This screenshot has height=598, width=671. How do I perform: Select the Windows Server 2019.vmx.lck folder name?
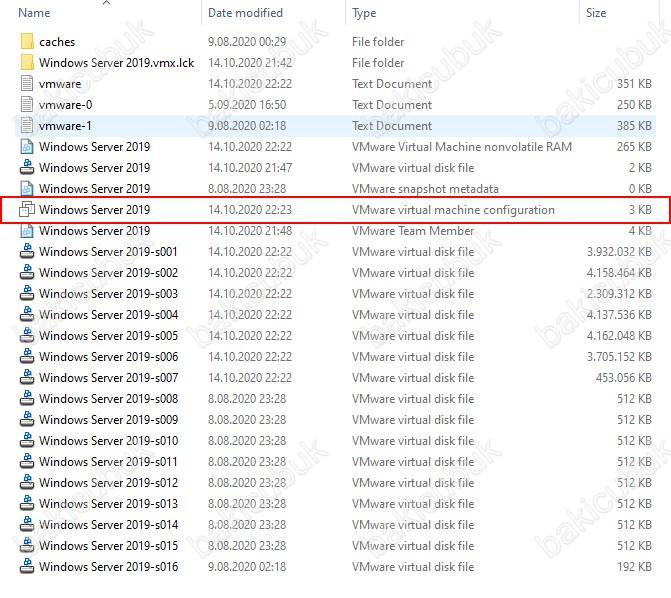[x=116, y=63]
